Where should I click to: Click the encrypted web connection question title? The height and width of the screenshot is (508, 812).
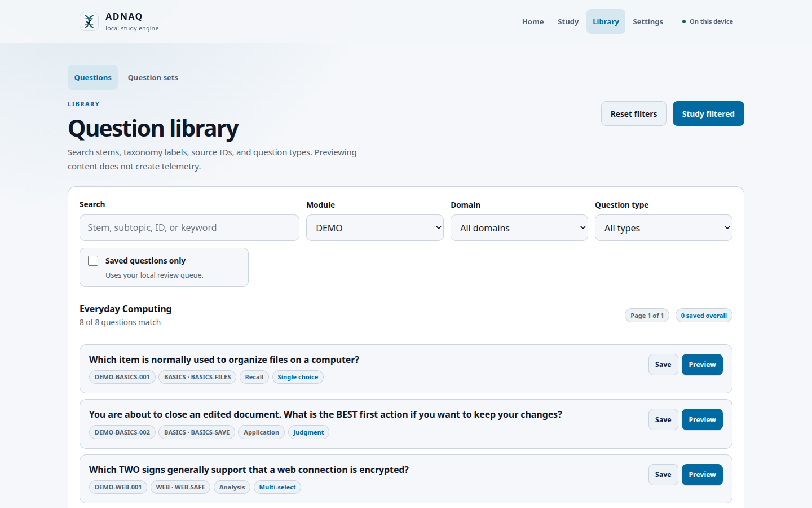coord(249,470)
